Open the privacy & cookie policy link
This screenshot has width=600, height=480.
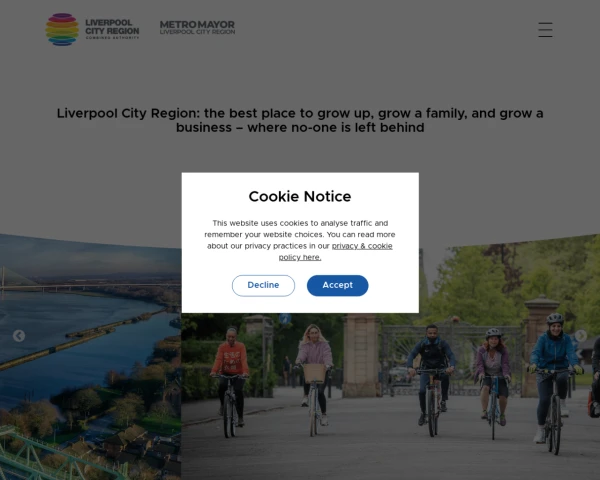pos(336,251)
